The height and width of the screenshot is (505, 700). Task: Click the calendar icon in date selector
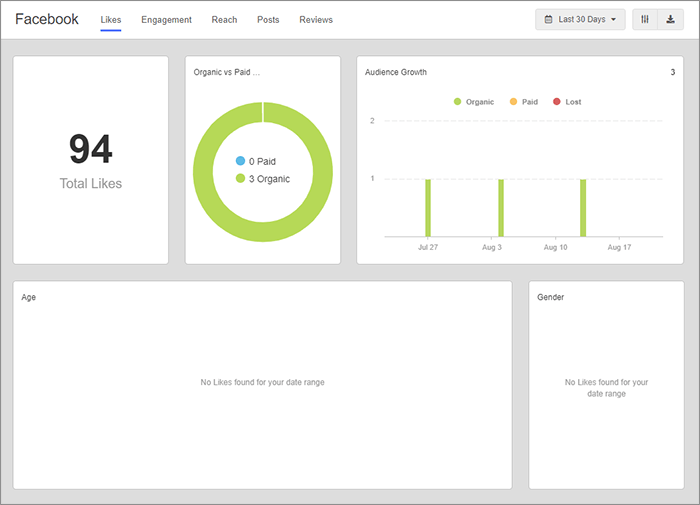pos(548,19)
